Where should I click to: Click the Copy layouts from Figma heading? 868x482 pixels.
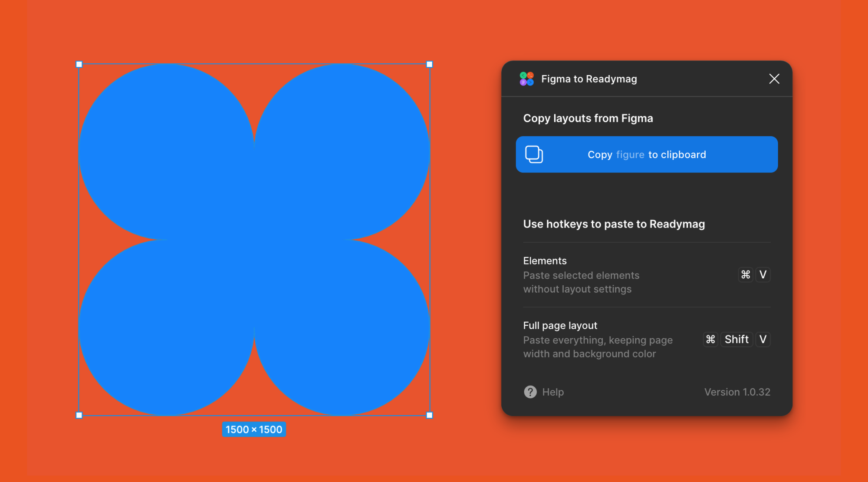(588, 118)
